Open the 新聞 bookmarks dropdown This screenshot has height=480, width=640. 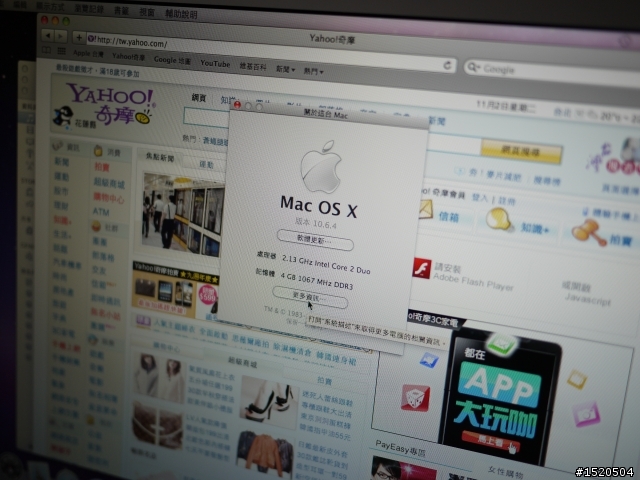pyautogui.click(x=285, y=69)
